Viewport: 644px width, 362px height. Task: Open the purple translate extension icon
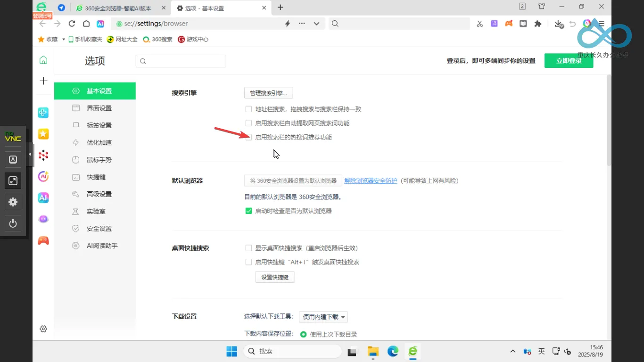click(x=494, y=24)
